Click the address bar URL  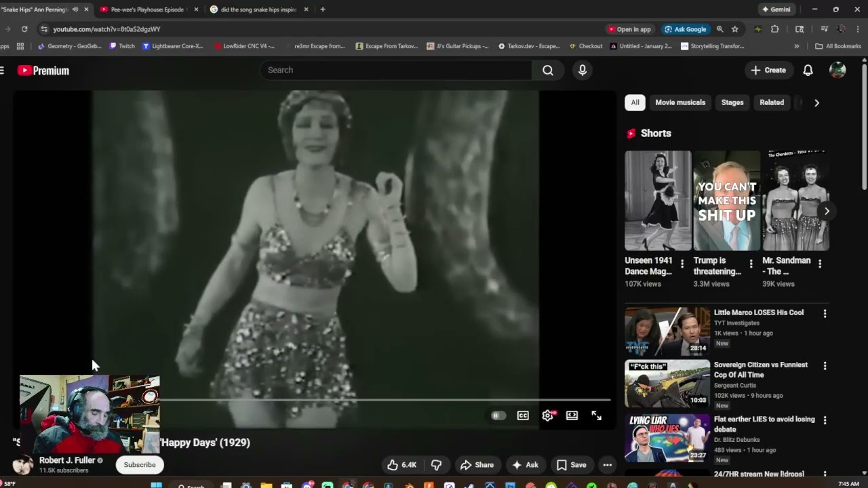pyautogui.click(x=106, y=29)
